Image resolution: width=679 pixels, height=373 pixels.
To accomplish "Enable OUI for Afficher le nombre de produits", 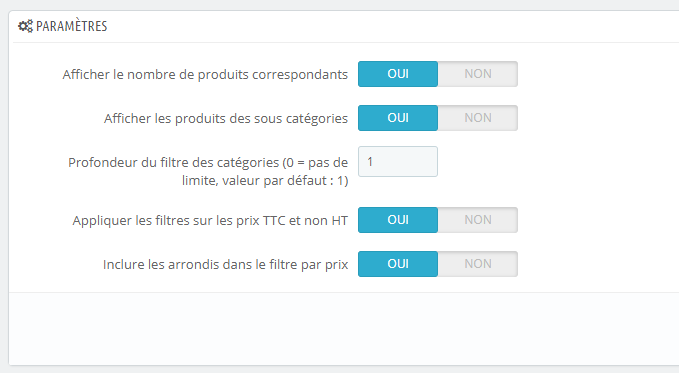I will [398, 74].
